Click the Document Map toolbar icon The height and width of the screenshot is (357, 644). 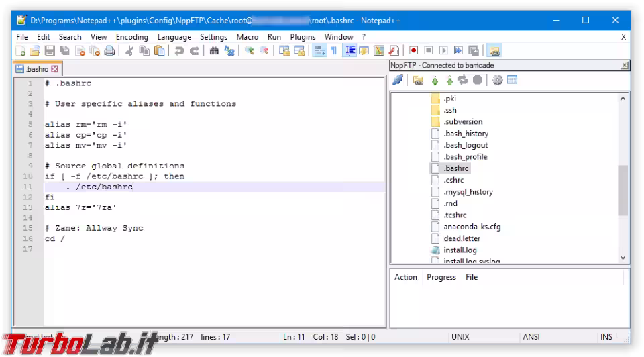pos(378,50)
